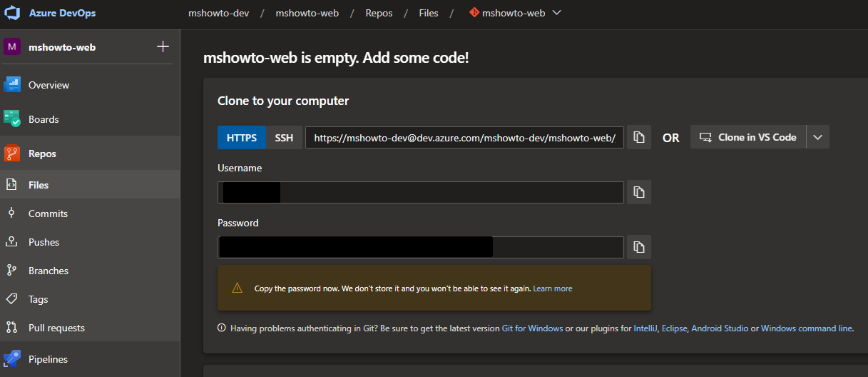
Task: Click mshowto-dev in the breadcrumb
Action: click(x=218, y=13)
